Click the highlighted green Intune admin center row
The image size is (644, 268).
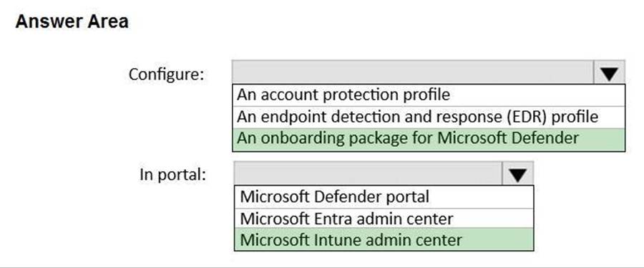pos(384,239)
